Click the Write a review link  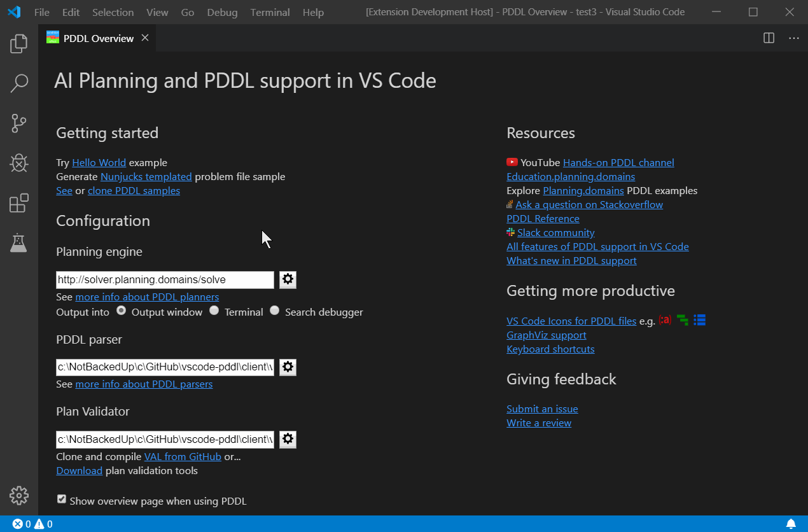[539, 423]
